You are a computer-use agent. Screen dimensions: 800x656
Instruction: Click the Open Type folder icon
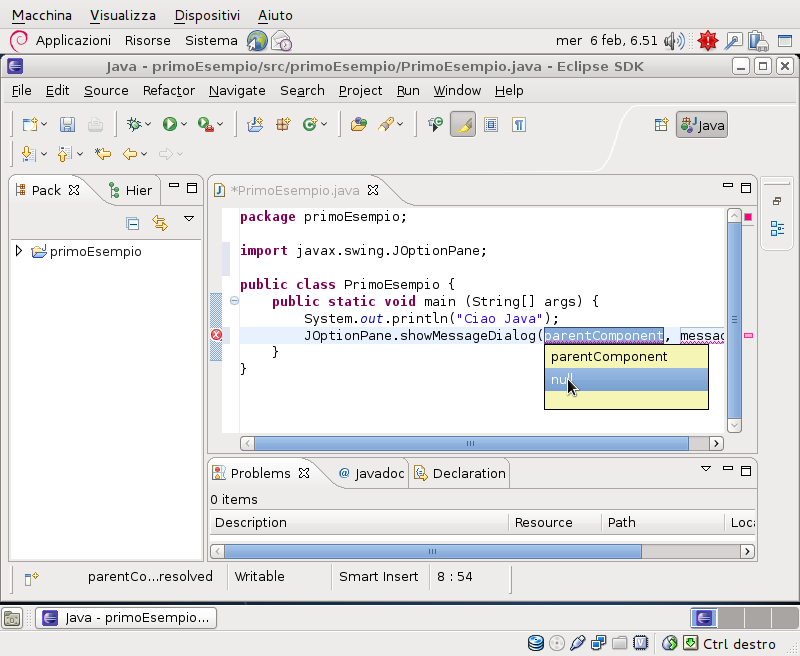click(x=359, y=124)
